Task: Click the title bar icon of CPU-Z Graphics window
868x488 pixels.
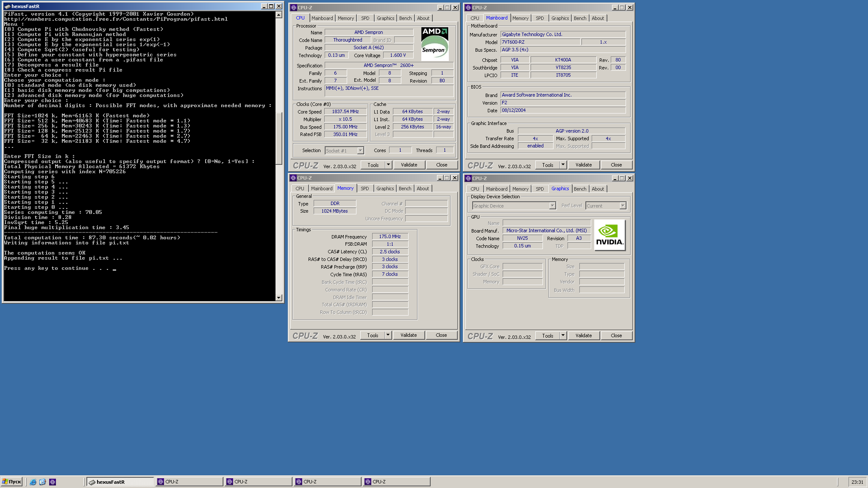Action: 468,178
